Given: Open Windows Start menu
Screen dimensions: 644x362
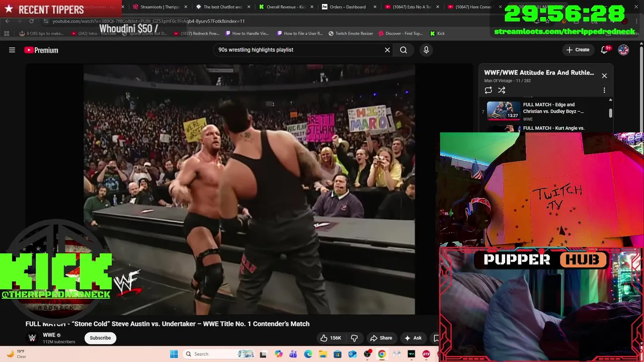Looking at the screenshot, I should click(x=174, y=354).
